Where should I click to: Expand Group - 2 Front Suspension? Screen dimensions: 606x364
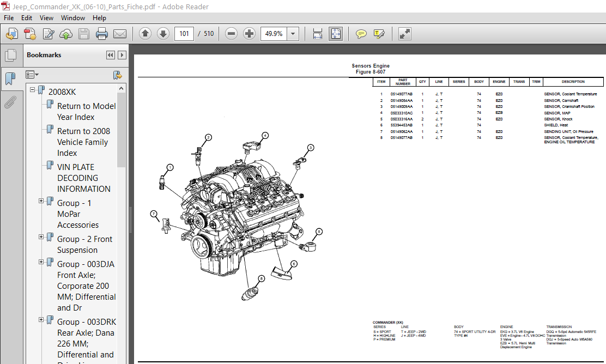41,237
